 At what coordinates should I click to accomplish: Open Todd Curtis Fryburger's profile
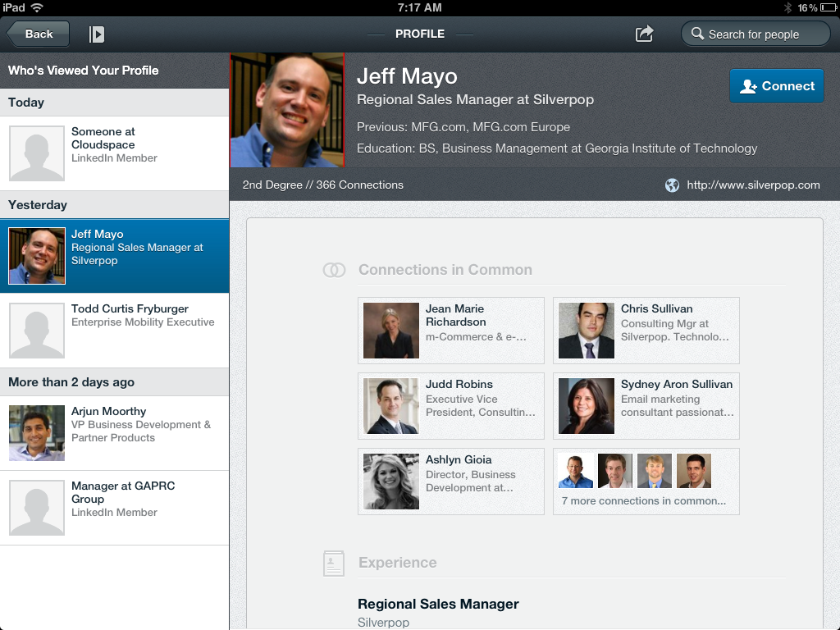115,331
